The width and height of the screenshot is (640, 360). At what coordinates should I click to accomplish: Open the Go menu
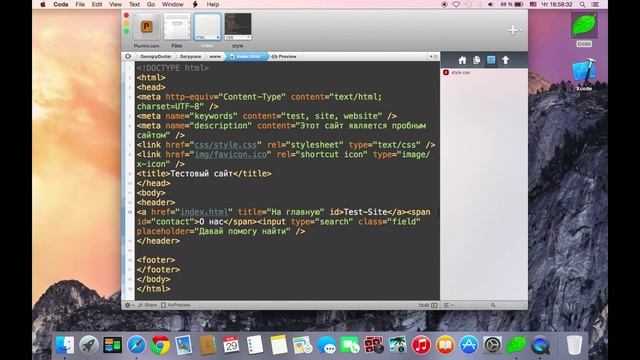point(151,4)
